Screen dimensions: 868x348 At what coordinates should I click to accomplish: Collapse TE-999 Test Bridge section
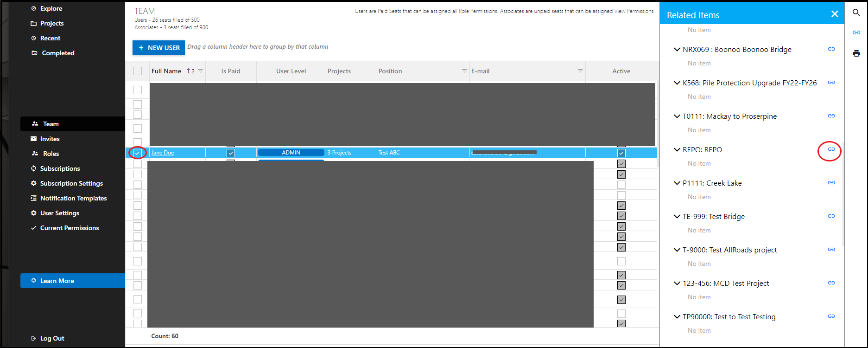[x=677, y=217]
